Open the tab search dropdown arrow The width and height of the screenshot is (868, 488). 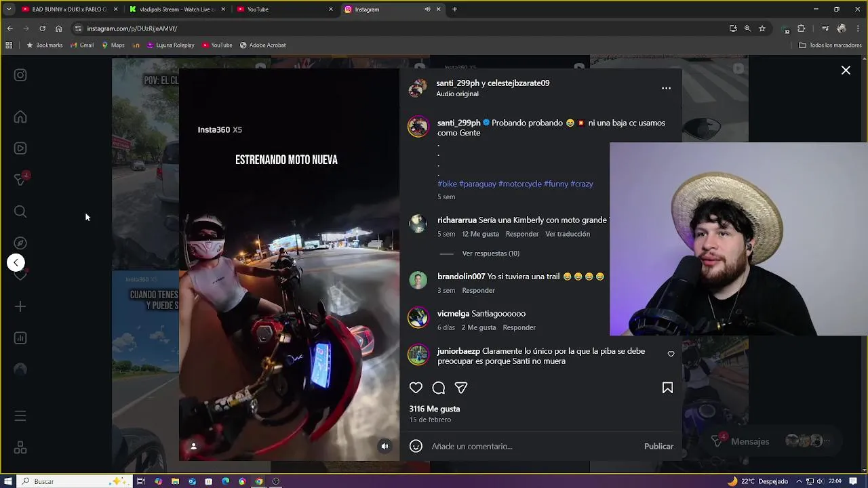click(x=9, y=9)
